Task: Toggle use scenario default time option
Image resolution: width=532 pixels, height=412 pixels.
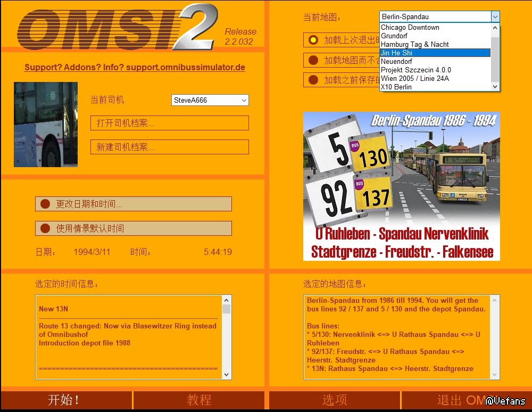Action: coord(134,228)
